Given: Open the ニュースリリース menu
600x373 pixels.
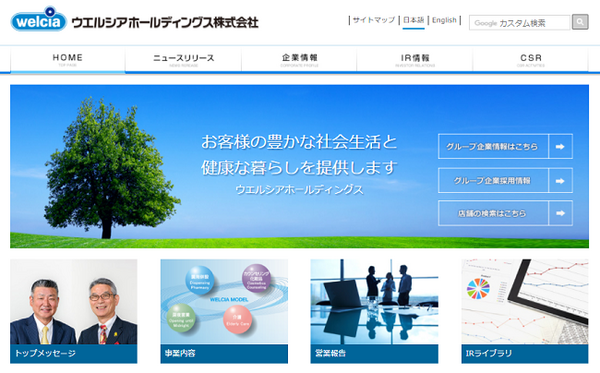Looking at the screenshot, I should click(184, 59).
